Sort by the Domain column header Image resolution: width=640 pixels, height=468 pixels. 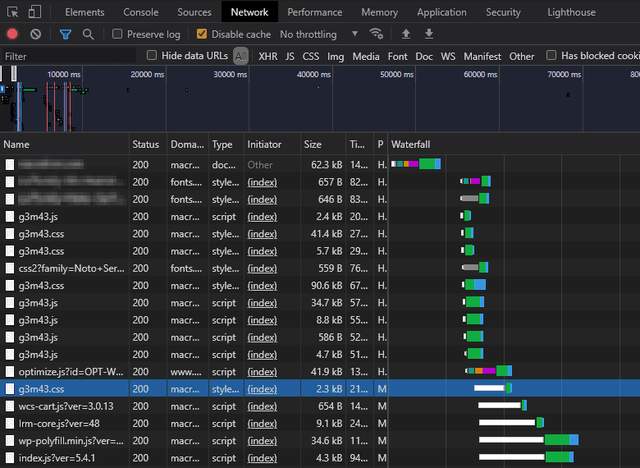click(x=187, y=144)
